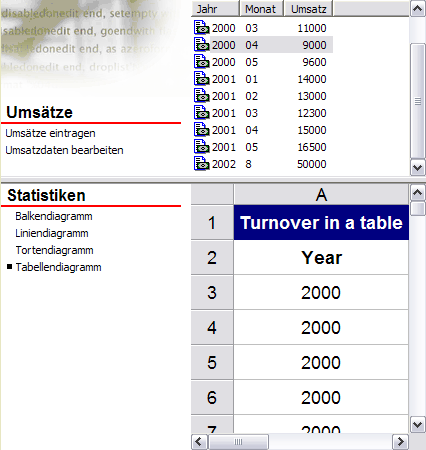Click the record icon for 2000 04
Screen dimensions: 426x450
pyautogui.click(x=202, y=45)
